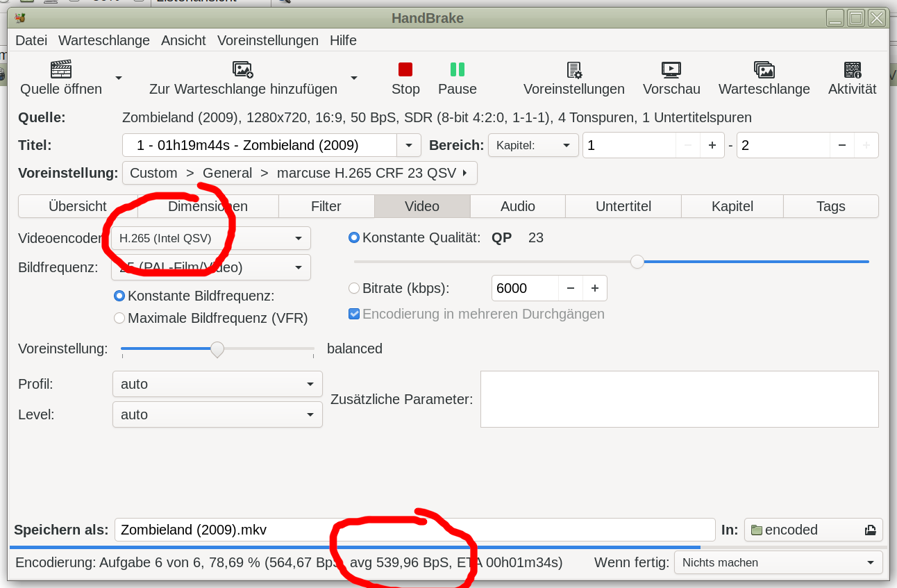Click the encoded destination folder button
The image size is (897, 588).
pyautogui.click(x=813, y=530)
